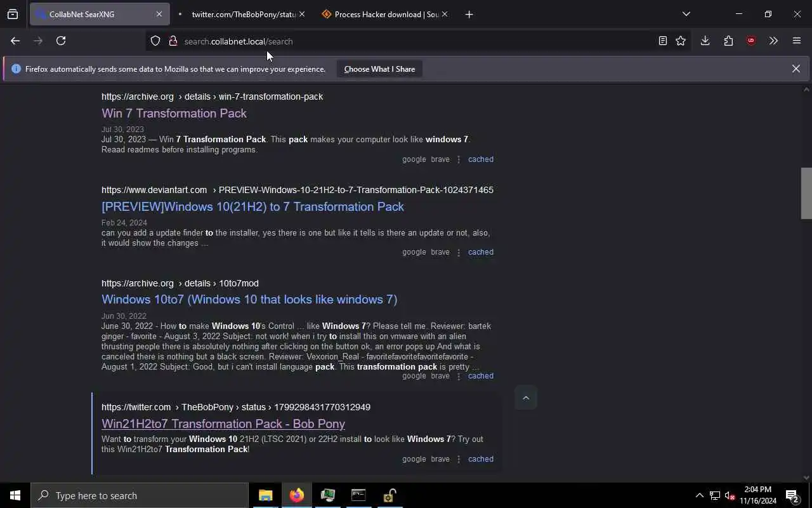
Task: Open Win21H2to7 Transformation Pack - Bob Pony link
Action: click(223, 424)
